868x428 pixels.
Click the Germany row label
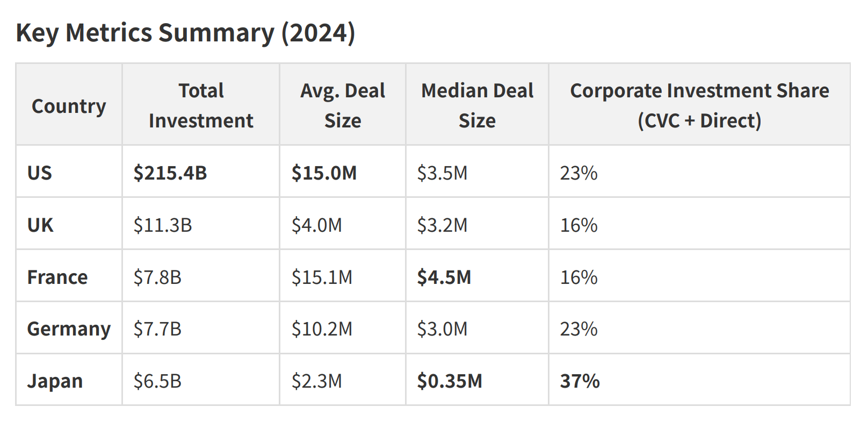pyautogui.click(x=69, y=328)
